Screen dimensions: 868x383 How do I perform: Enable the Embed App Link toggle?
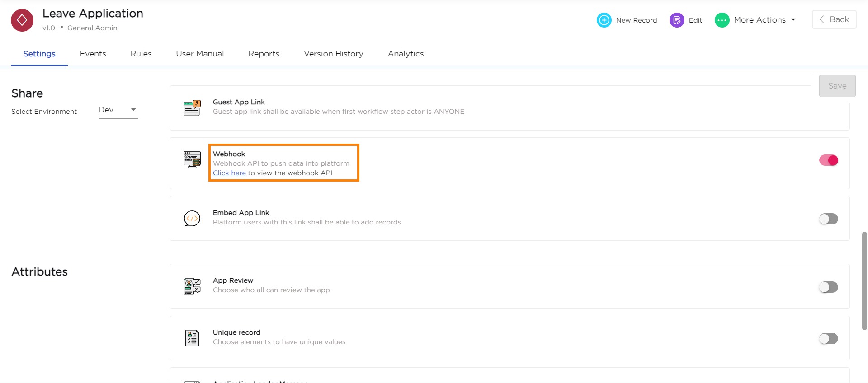[828, 219]
